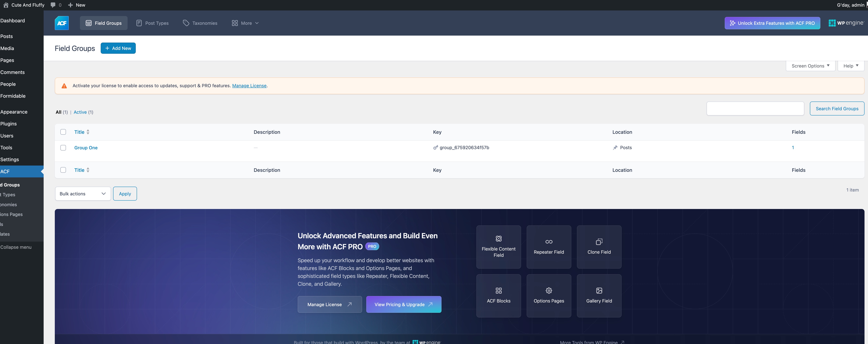Click the Repeater Field infinity icon

click(549, 242)
